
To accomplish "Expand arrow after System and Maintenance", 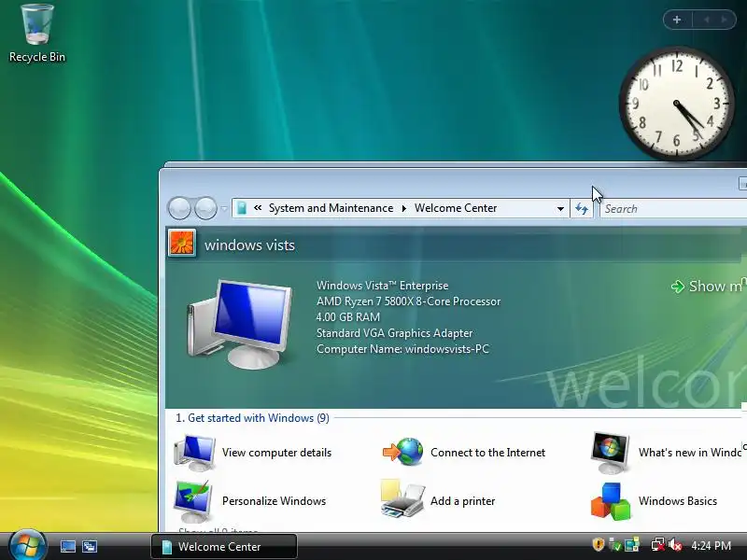I will point(404,208).
